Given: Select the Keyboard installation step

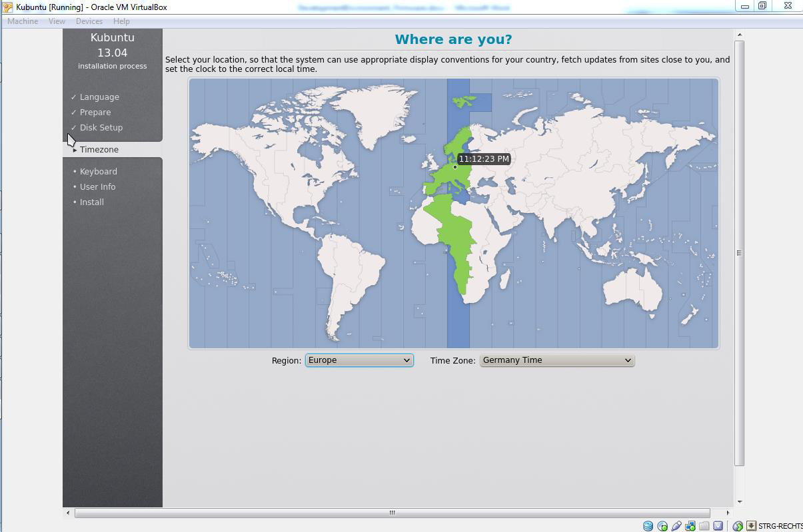Looking at the screenshot, I should (x=98, y=172).
